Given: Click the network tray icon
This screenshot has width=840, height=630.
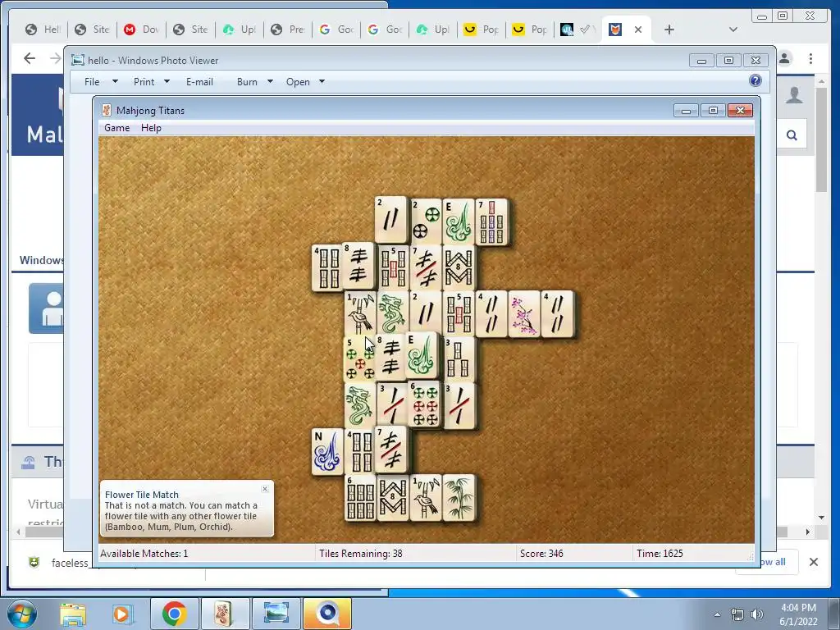Looking at the screenshot, I should tap(737, 614).
